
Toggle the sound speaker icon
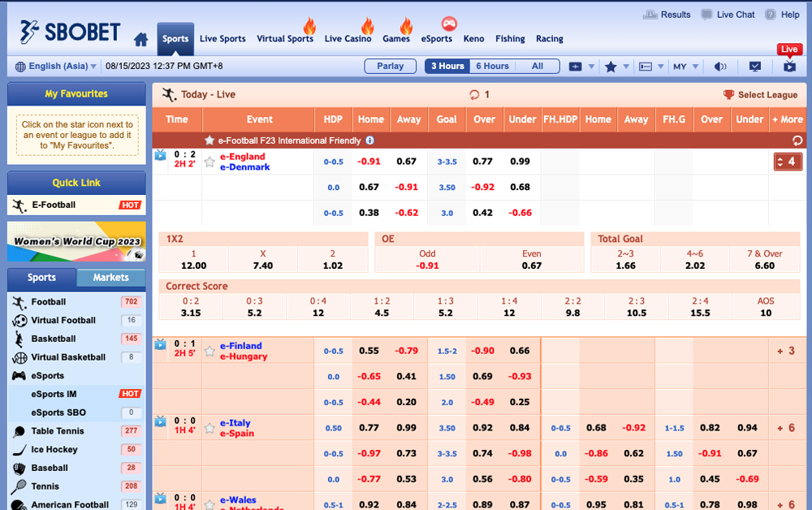coord(719,67)
